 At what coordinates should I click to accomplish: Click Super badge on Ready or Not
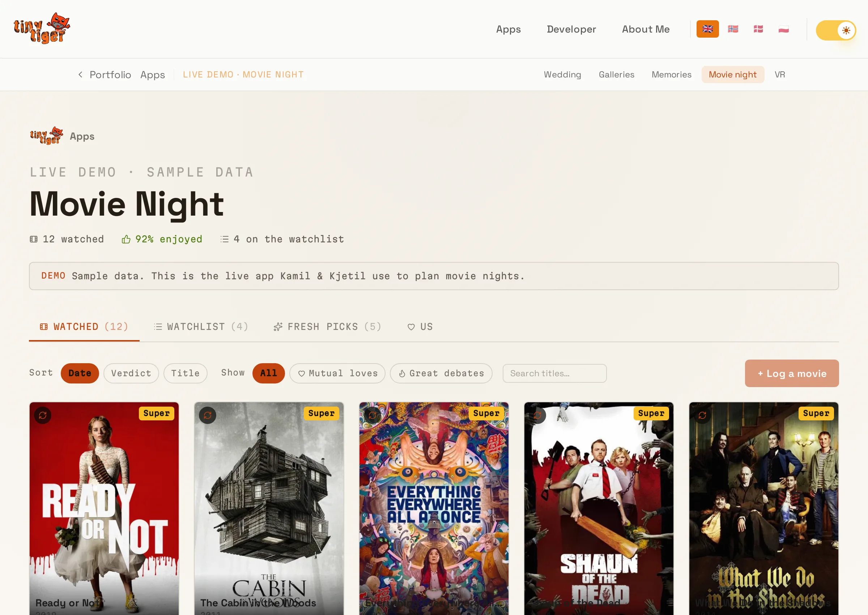point(156,413)
